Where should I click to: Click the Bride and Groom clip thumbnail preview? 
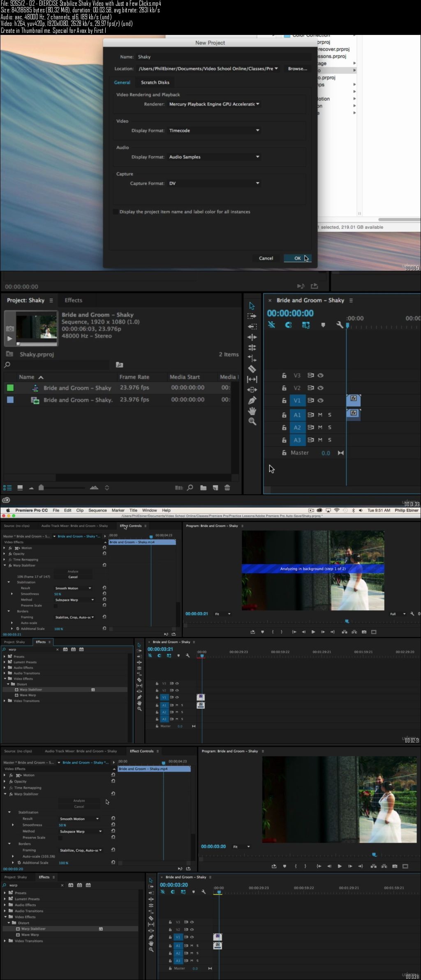[x=37, y=326]
